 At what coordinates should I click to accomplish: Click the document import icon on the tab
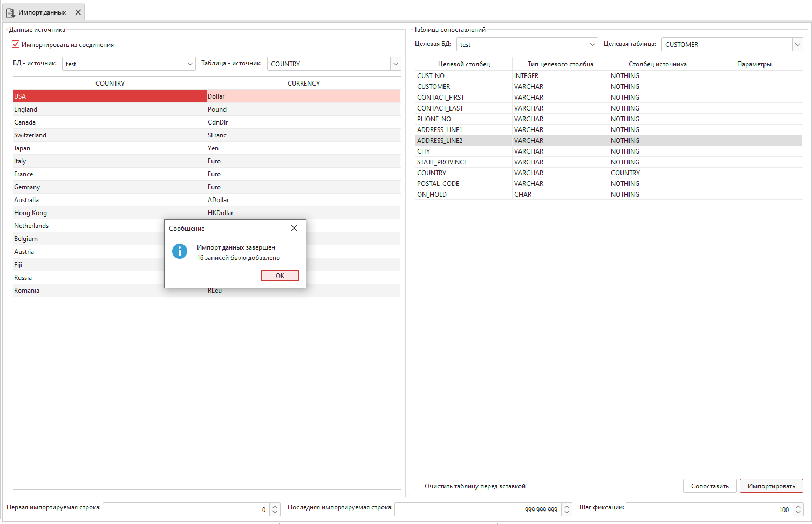[11, 11]
